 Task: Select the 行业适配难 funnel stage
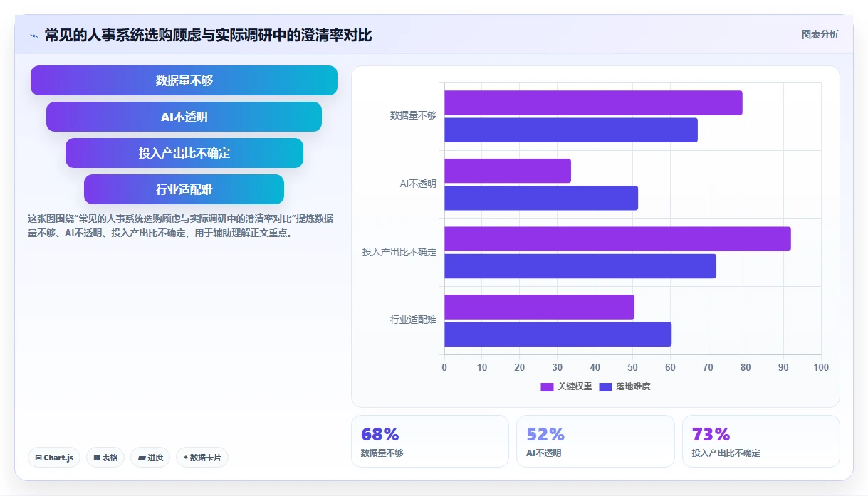[x=184, y=189]
